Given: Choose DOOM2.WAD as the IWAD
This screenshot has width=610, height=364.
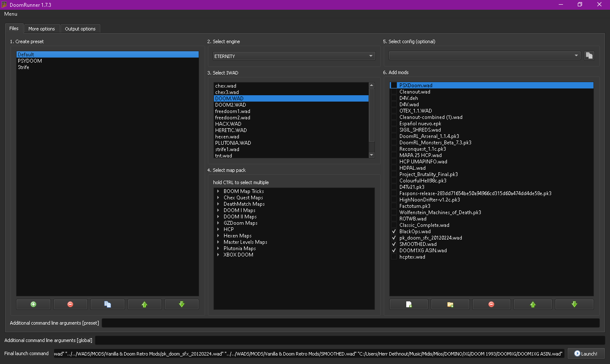Looking at the screenshot, I should tap(291, 105).
